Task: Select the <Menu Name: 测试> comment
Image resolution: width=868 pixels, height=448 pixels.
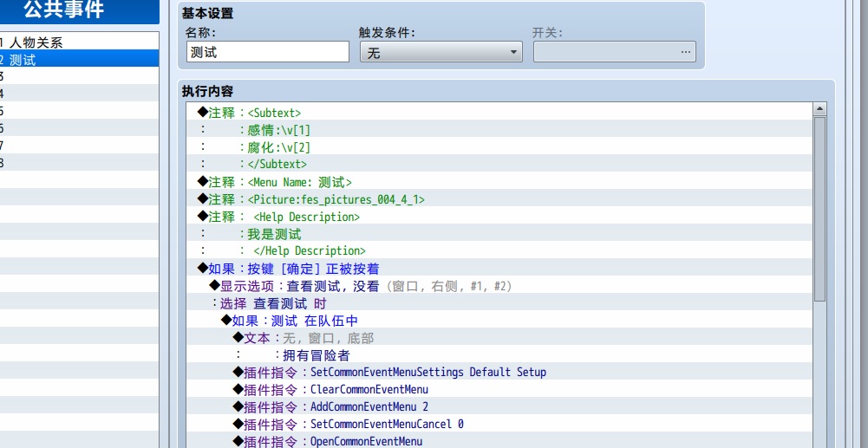Action: [499, 182]
